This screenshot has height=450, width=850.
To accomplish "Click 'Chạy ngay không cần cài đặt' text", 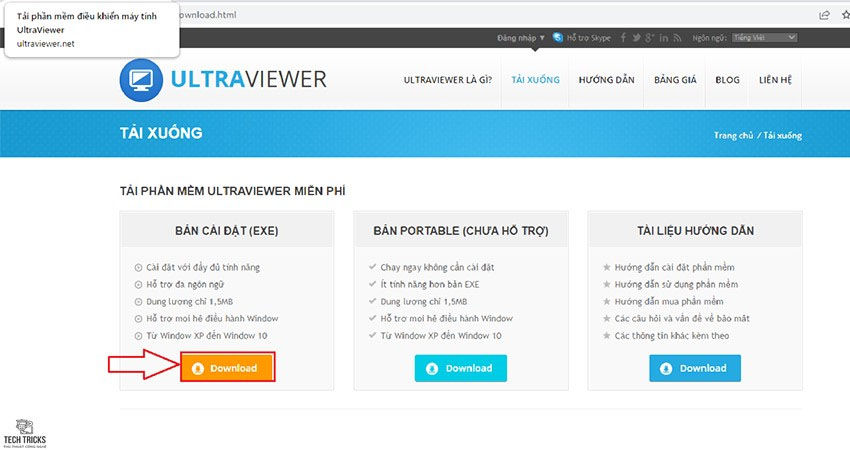I will 437,267.
